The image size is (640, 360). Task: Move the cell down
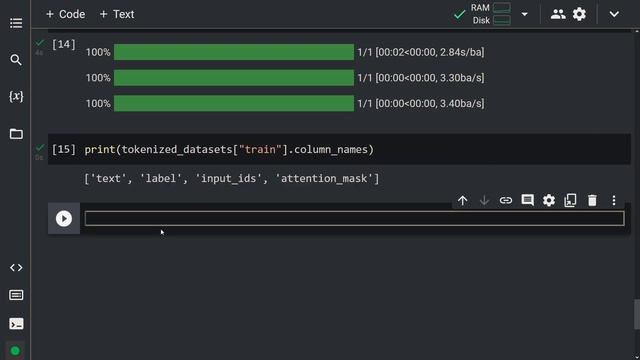pos(484,200)
